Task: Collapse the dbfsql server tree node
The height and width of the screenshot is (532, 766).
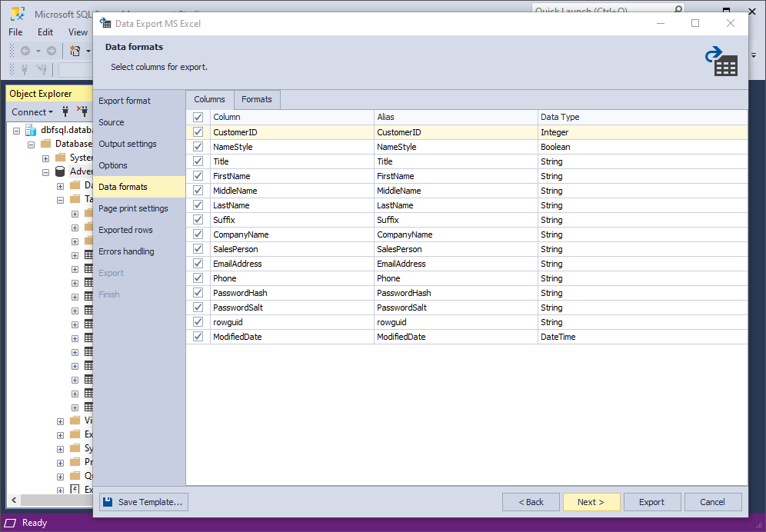Action: pos(17,131)
